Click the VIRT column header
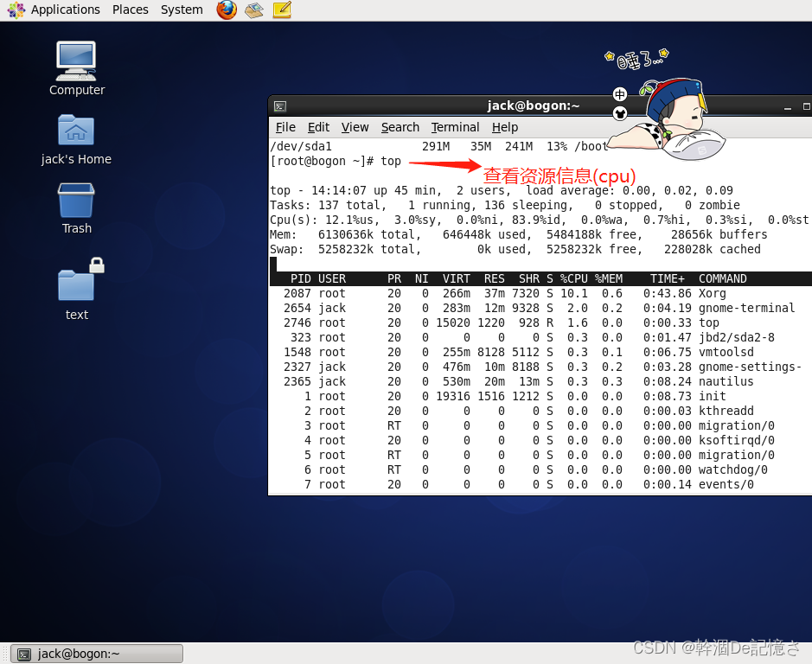The height and width of the screenshot is (664, 812). coord(457,278)
